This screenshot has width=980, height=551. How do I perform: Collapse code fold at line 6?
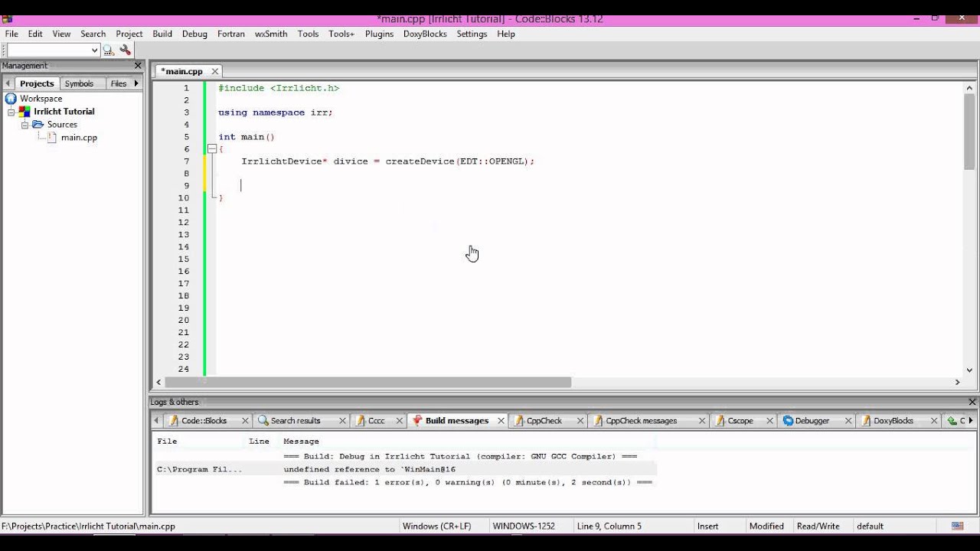(211, 149)
